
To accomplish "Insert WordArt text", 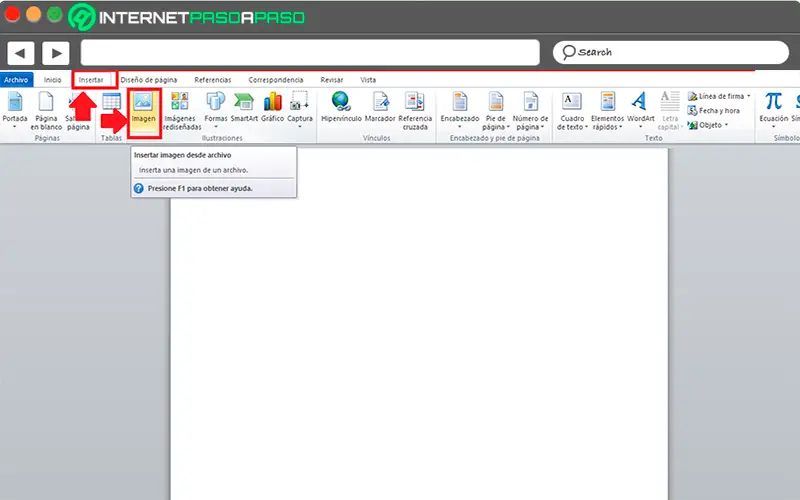I will click(640, 110).
